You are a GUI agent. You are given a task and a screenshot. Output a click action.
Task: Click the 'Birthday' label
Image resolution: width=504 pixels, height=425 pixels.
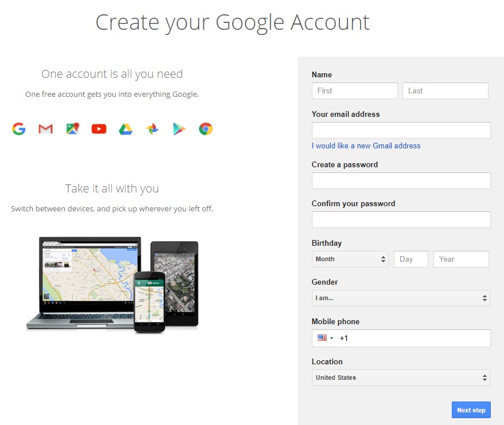coord(327,243)
